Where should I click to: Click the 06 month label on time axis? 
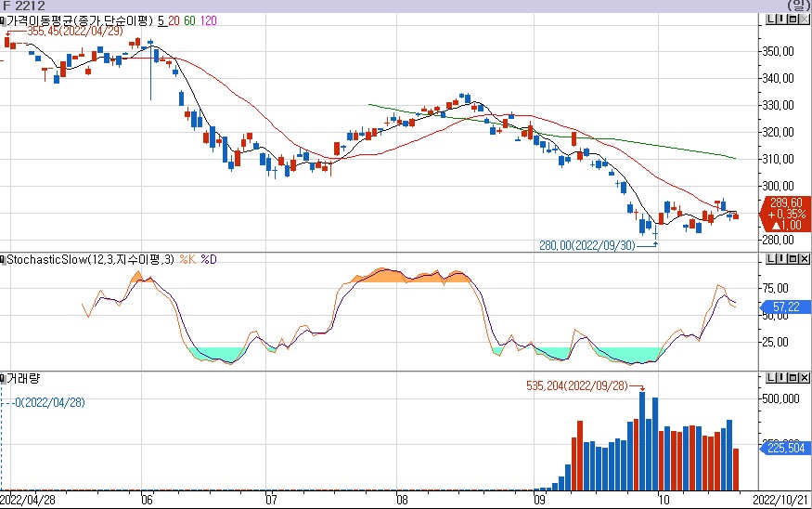point(147,501)
